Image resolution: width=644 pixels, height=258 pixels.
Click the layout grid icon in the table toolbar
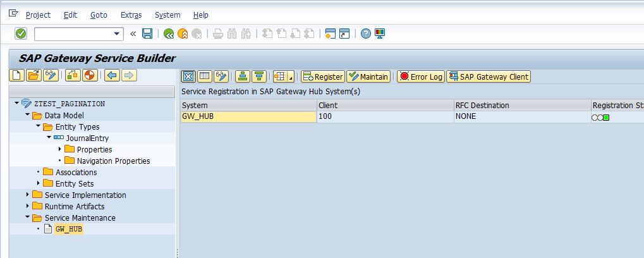point(279,77)
